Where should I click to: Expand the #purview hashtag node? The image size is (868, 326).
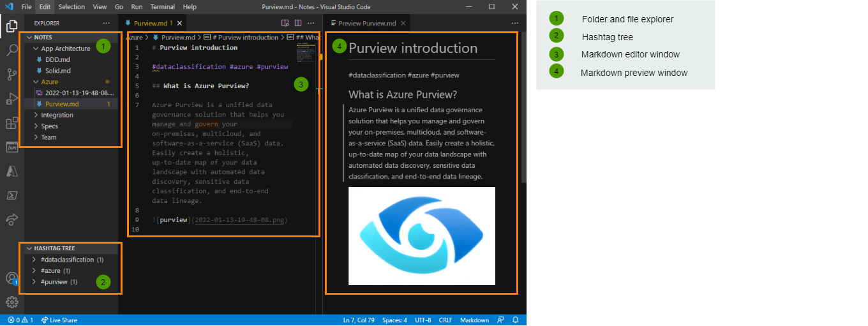[x=34, y=281]
